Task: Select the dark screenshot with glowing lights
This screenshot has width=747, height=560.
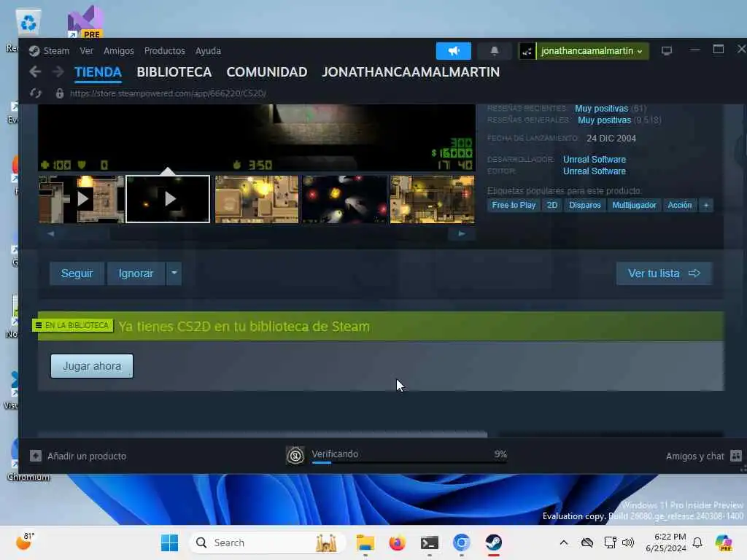Action: click(x=344, y=199)
